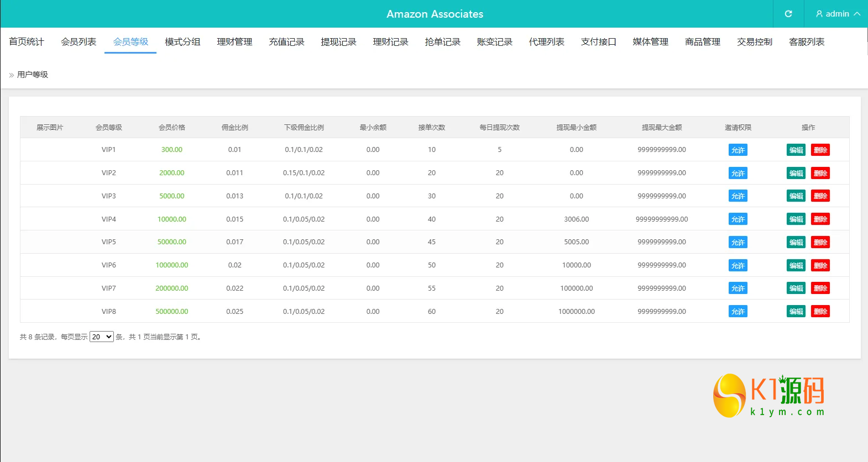Click 允许 button in VIP8 row
The height and width of the screenshot is (462, 868).
tap(738, 312)
